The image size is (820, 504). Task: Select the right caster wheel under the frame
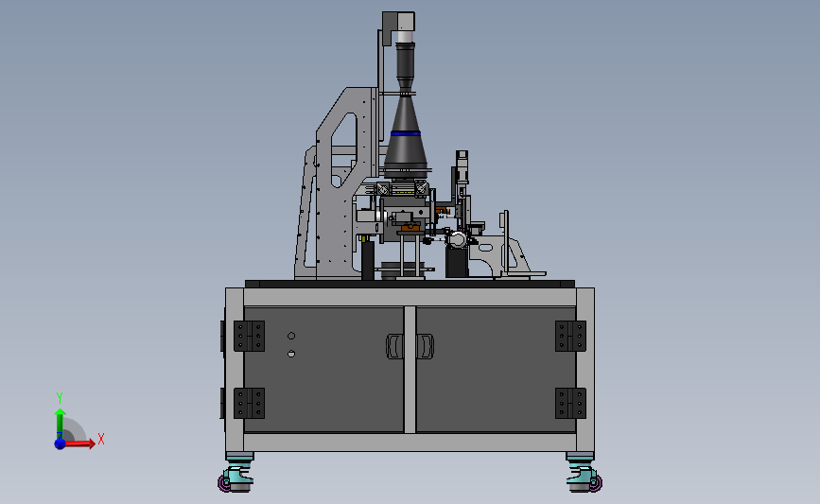coord(584,473)
